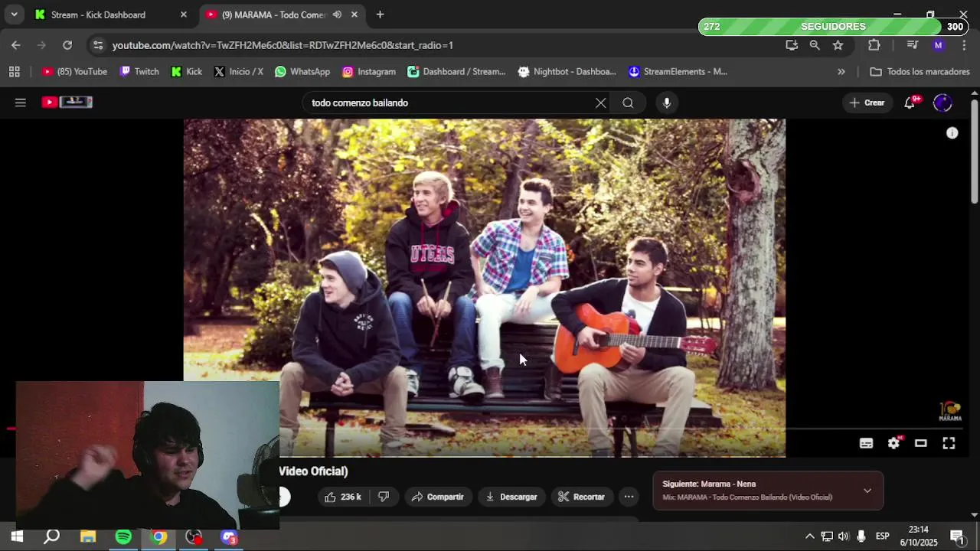The height and width of the screenshot is (551, 980).
Task: Enter full screen mode
Action: point(949,443)
